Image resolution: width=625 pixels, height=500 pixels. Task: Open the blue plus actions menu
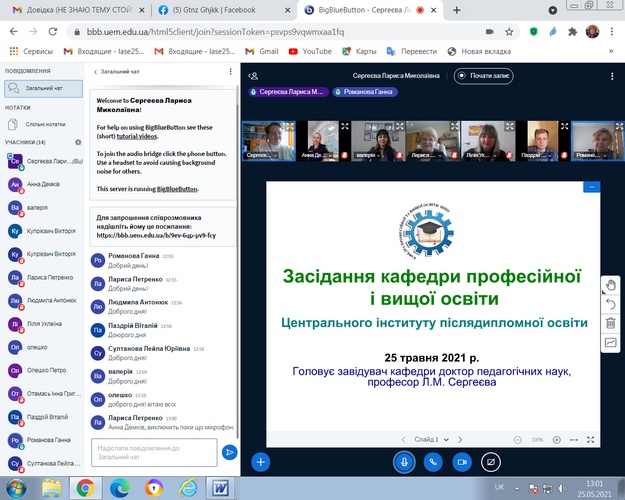(x=260, y=462)
